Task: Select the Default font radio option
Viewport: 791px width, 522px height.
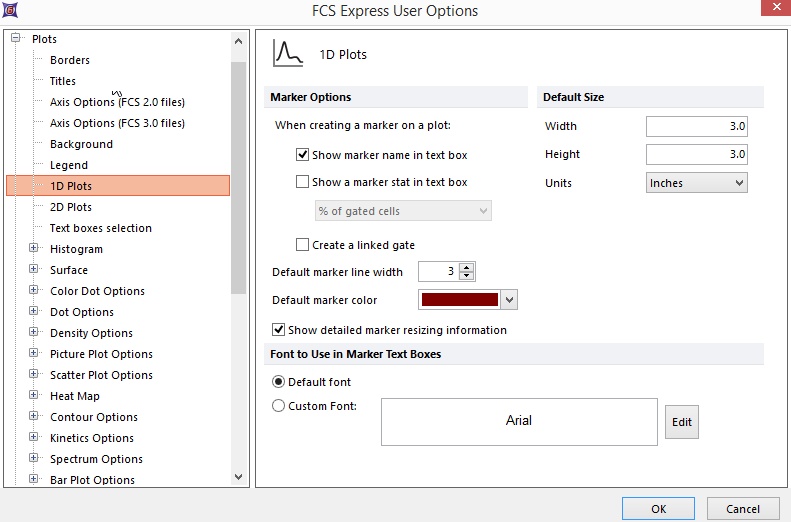Action: point(278,382)
